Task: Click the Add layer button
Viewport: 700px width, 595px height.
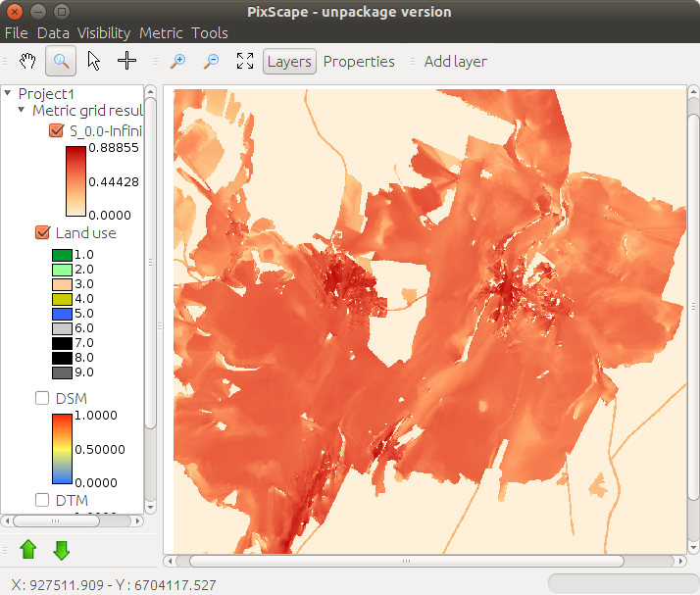Action: 455,61
